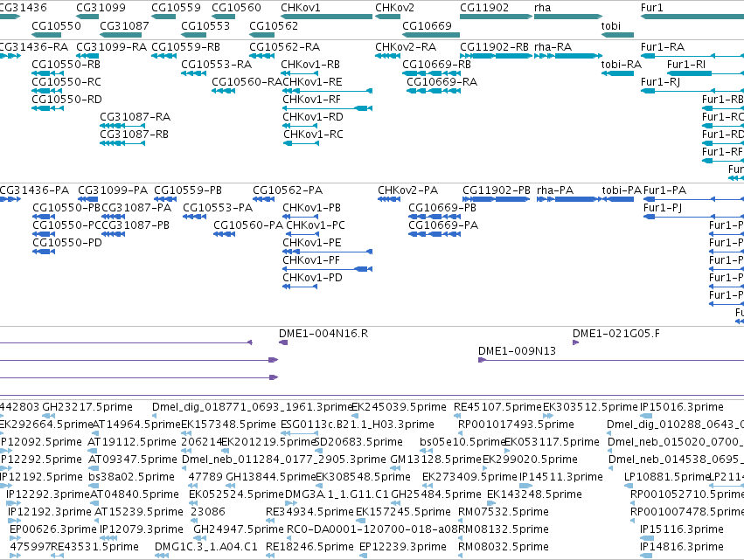Screen dimensions: 744x560
Task: Select the tobi gene label
Action: coord(610,25)
